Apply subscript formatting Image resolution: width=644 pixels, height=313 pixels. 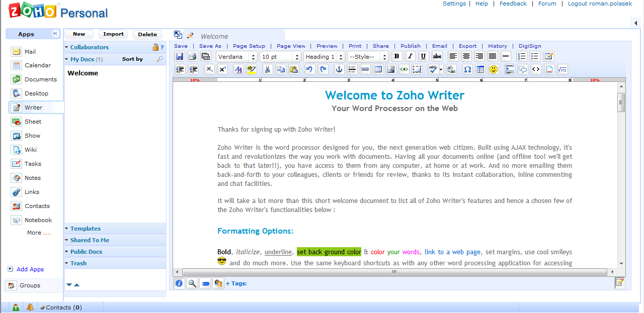[209, 69]
